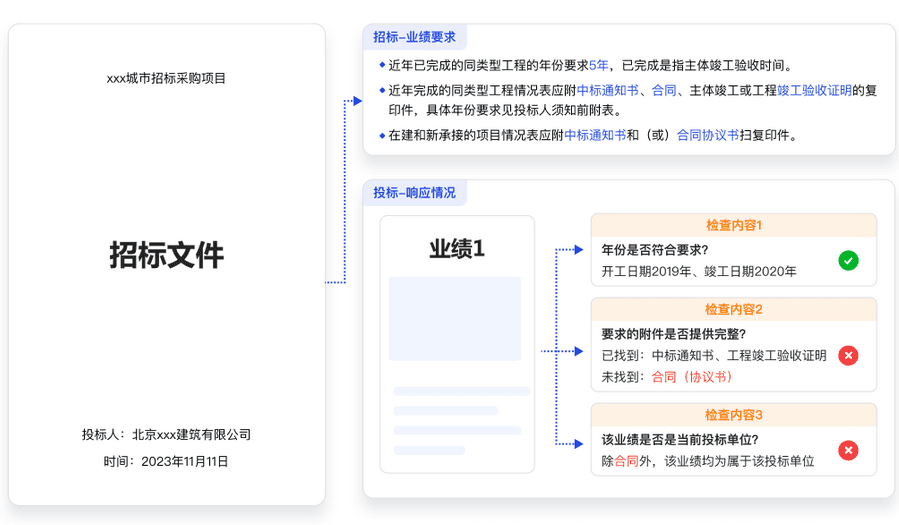Click the green checkmark icon for 检查内容1
The height and width of the screenshot is (525, 899).
pos(848,261)
